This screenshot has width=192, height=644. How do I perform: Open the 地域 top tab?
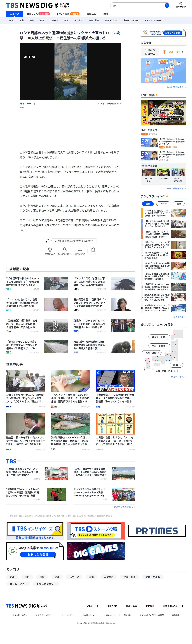pyautogui.click(x=106, y=14)
